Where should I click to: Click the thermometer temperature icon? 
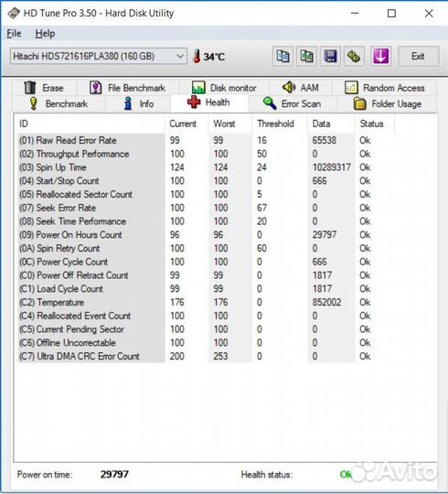197,57
